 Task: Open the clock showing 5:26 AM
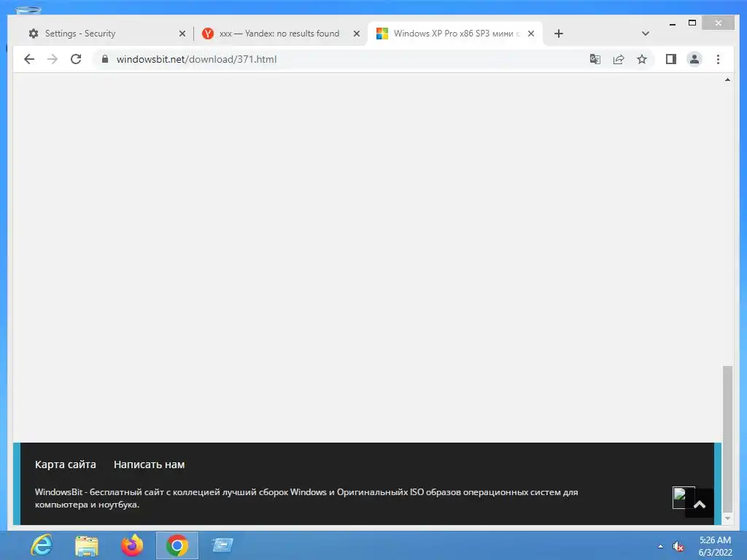715,545
